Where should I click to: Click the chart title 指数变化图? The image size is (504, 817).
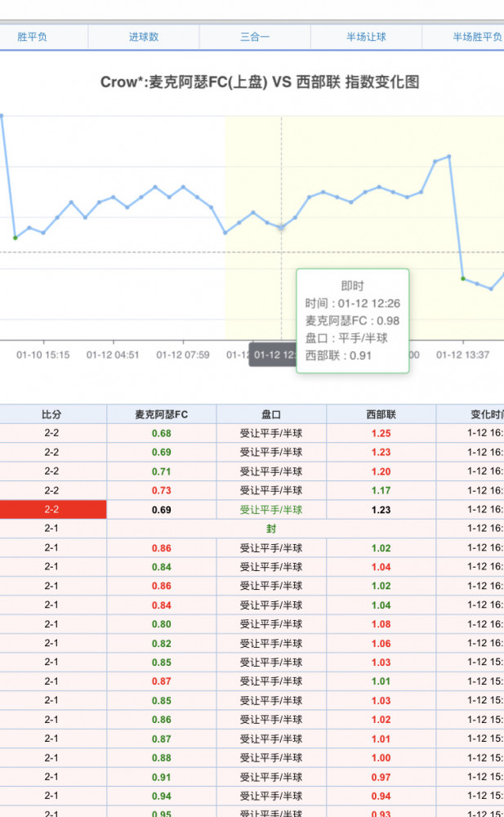pos(382,82)
